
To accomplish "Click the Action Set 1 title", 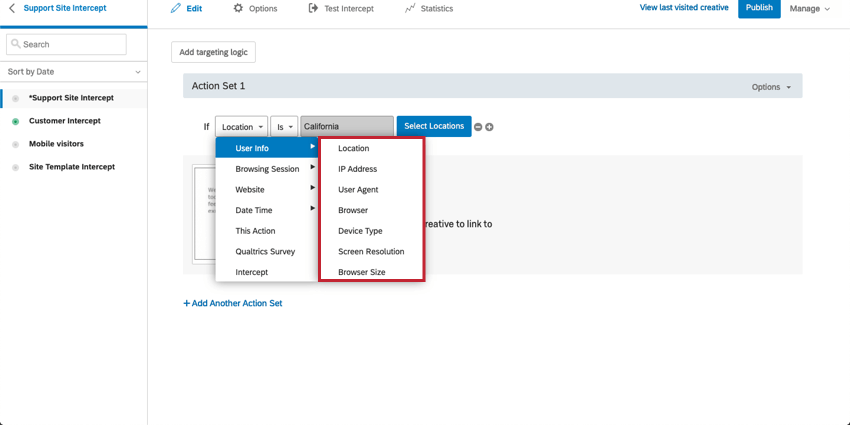I will click(218, 86).
